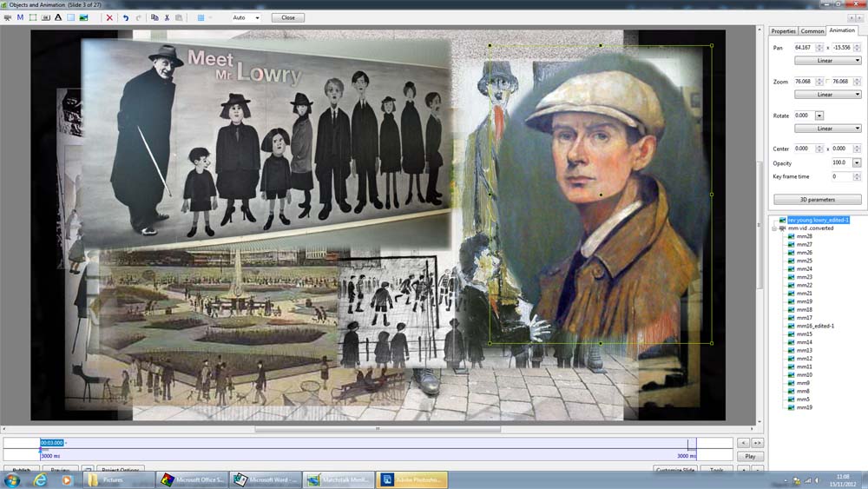Viewport: 868px width, 489px height.
Task: Click the Center X value field
Action: pos(805,149)
